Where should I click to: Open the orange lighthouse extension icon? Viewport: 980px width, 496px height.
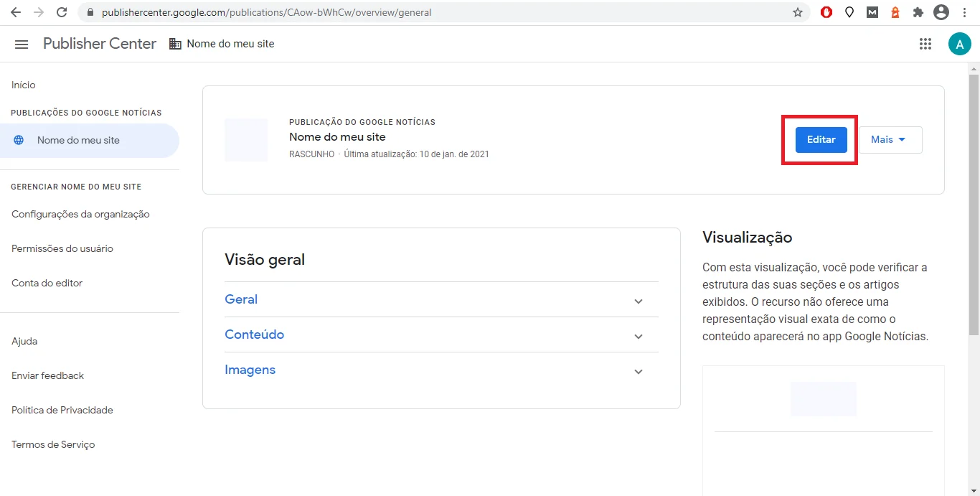click(895, 12)
